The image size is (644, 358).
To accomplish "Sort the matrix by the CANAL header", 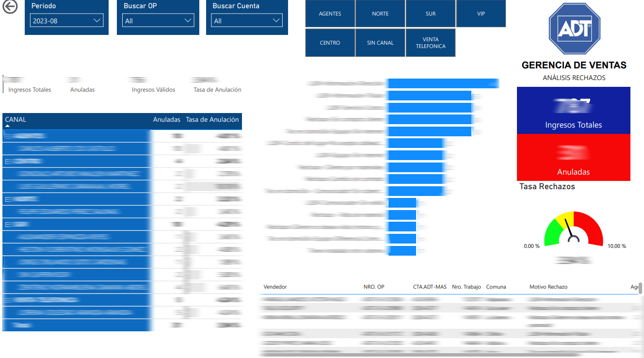I will (16, 119).
